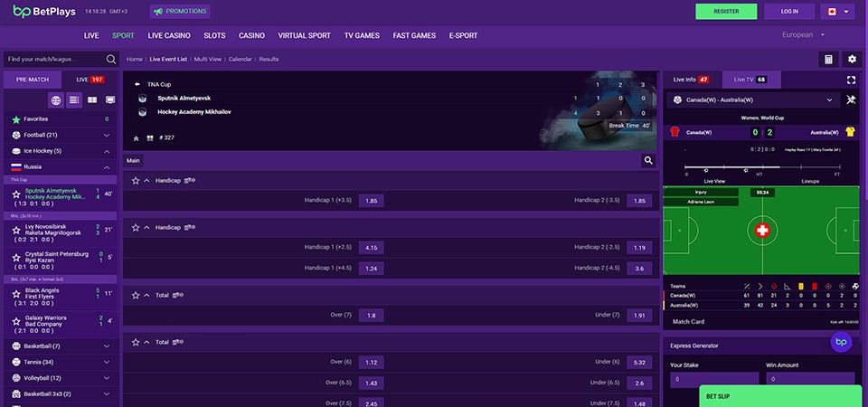Collapse the Russia region
Image resolution: width=868 pixels, height=407 pixels.
(61, 166)
